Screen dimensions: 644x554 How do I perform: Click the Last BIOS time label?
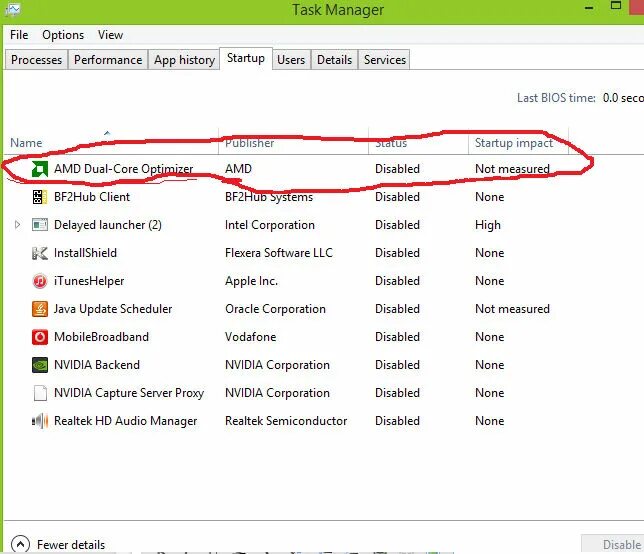coord(556,98)
